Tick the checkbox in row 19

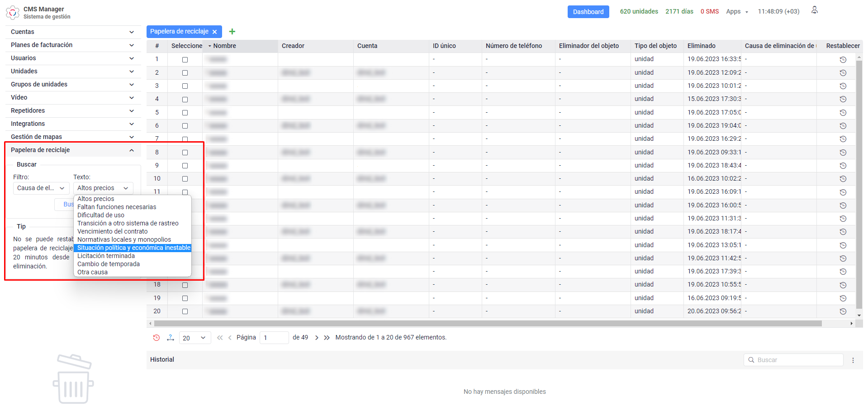[x=185, y=298]
